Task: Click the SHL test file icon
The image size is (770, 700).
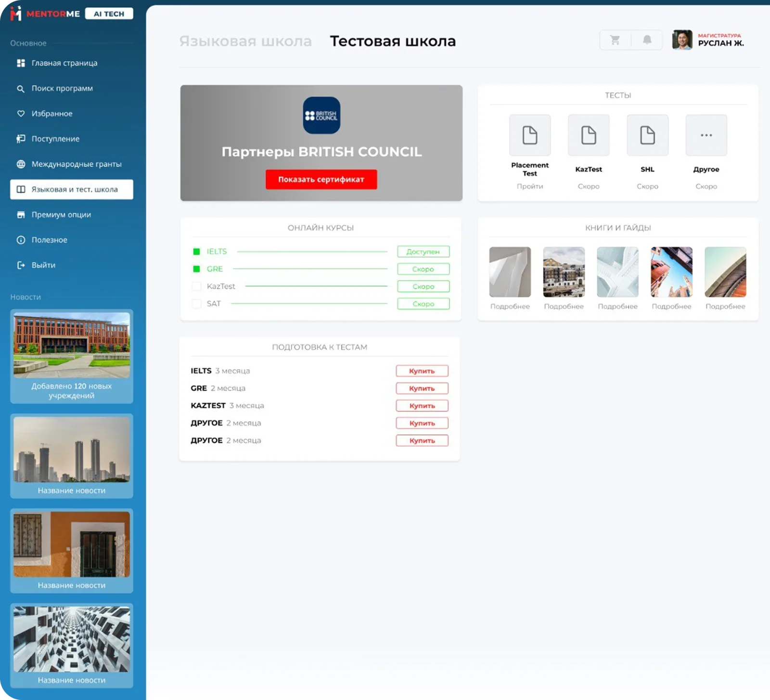Action: coord(647,135)
